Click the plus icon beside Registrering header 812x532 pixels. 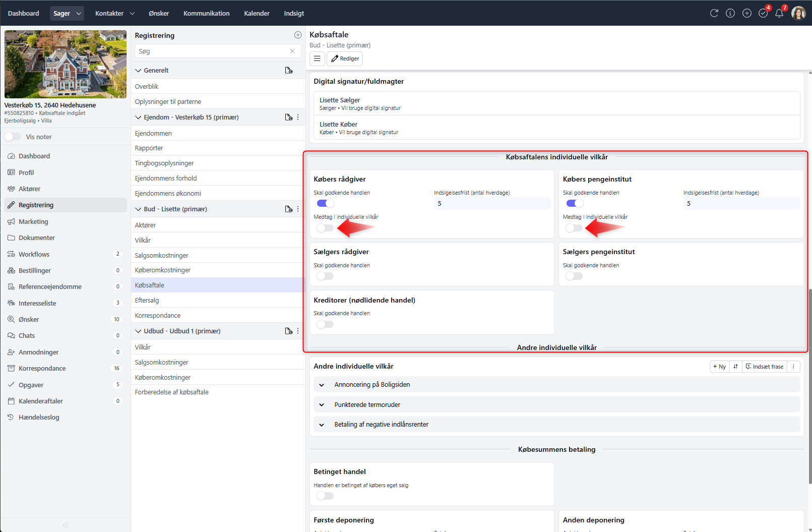(298, 35)
